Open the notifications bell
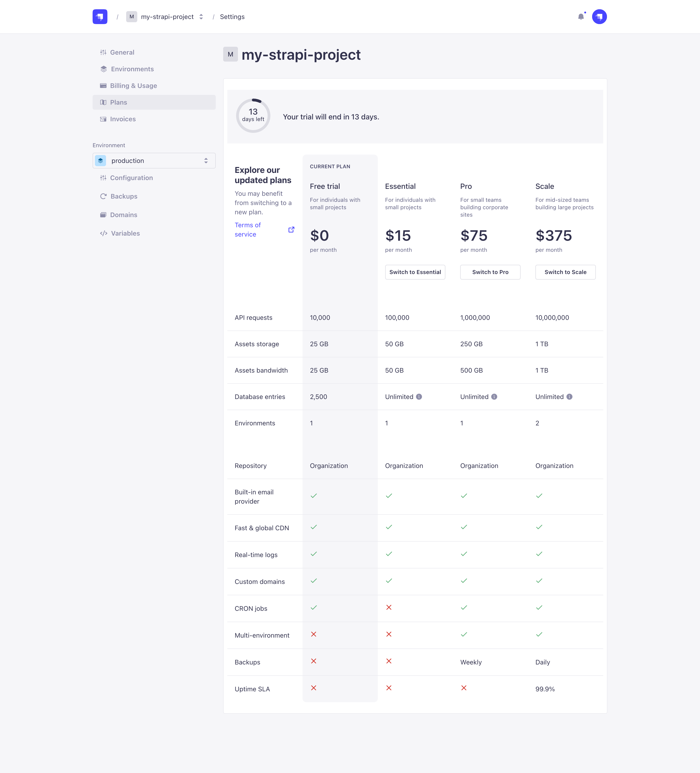700x773 pixels. pos(581,16)
